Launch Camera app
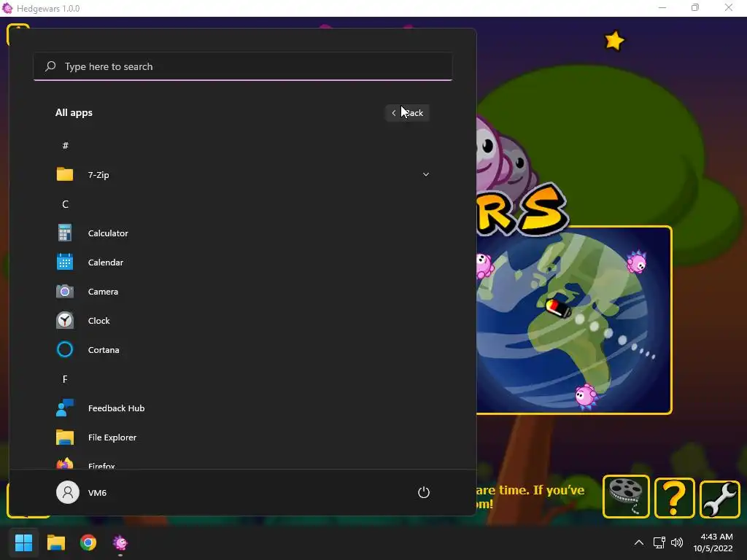 242,292
